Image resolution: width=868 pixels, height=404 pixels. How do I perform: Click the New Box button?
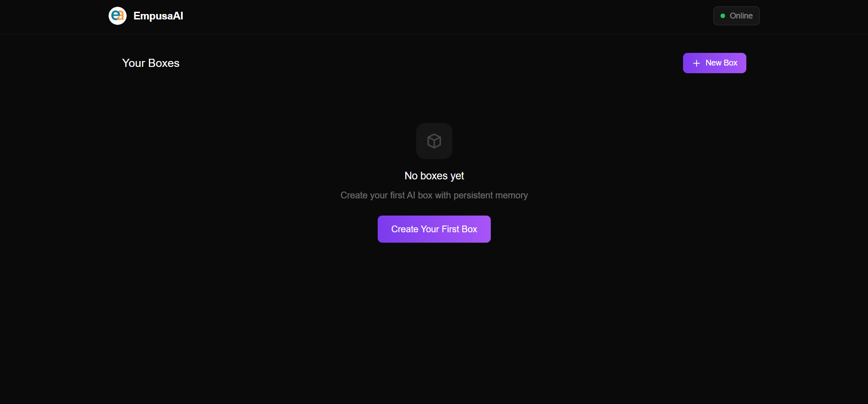715,63
